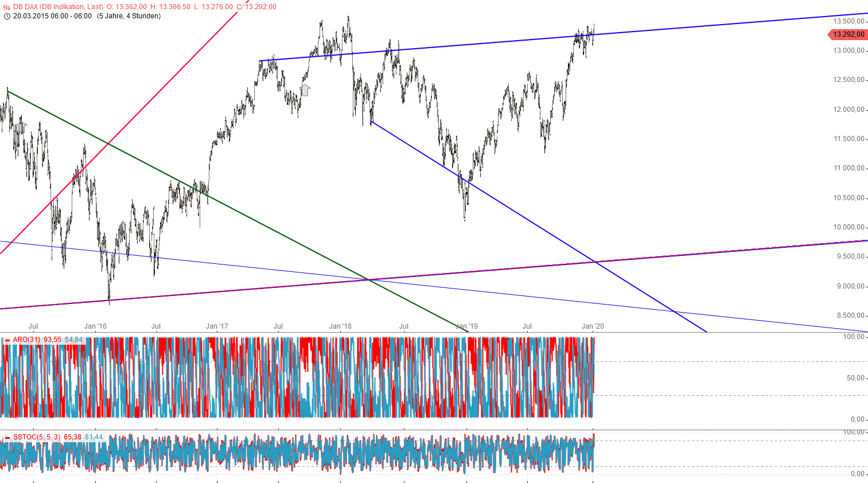Click the close value C: 13.292,00

tap(256, 7)
